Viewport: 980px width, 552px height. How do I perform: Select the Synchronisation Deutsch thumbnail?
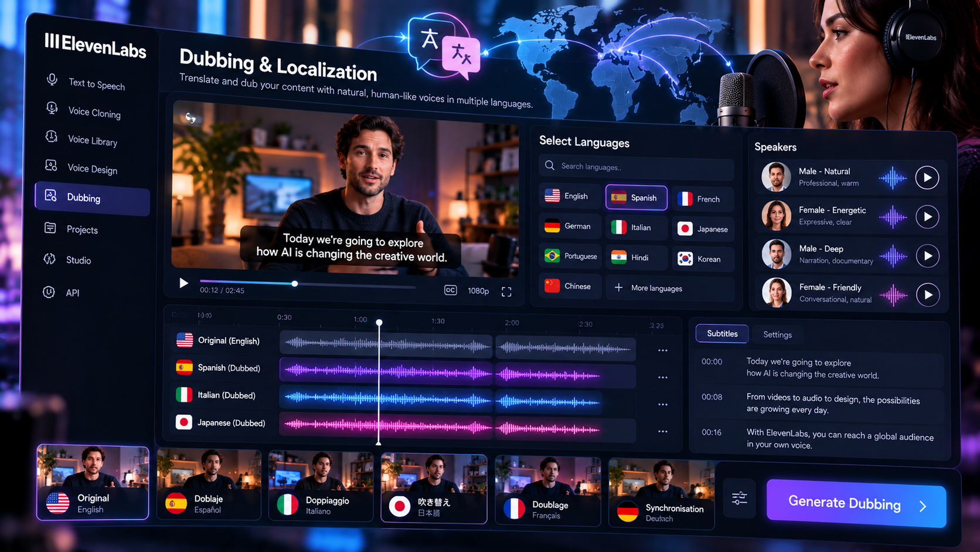[662, 494]
